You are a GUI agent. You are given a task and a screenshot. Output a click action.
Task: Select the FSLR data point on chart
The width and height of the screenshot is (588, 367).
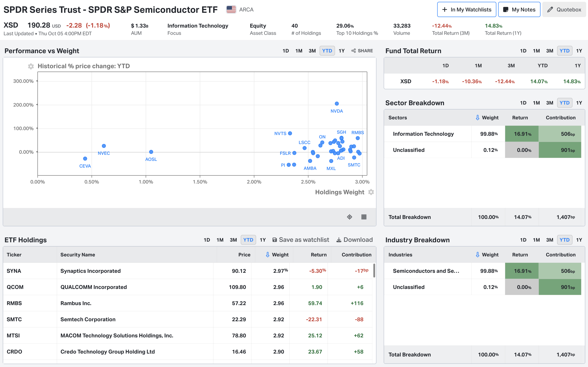[x=294, y=153]
